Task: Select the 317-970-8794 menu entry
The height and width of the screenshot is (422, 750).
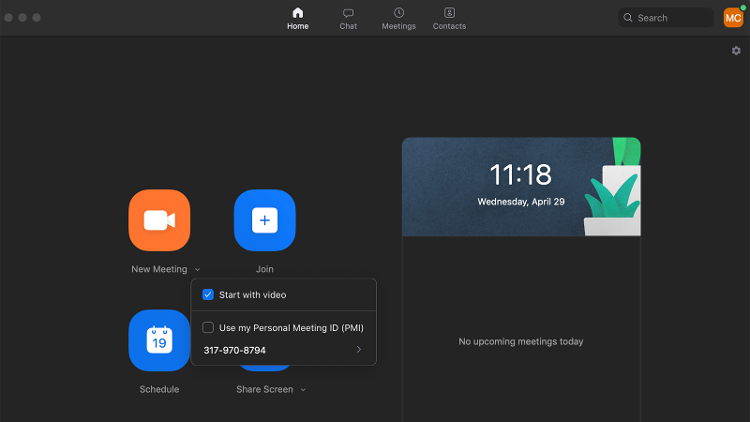Action: pyautogui.click(x=283, y=350)
